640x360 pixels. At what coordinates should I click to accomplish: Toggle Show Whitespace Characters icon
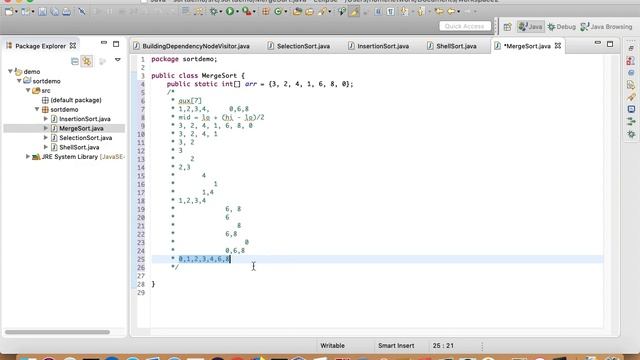click(391, 11)
